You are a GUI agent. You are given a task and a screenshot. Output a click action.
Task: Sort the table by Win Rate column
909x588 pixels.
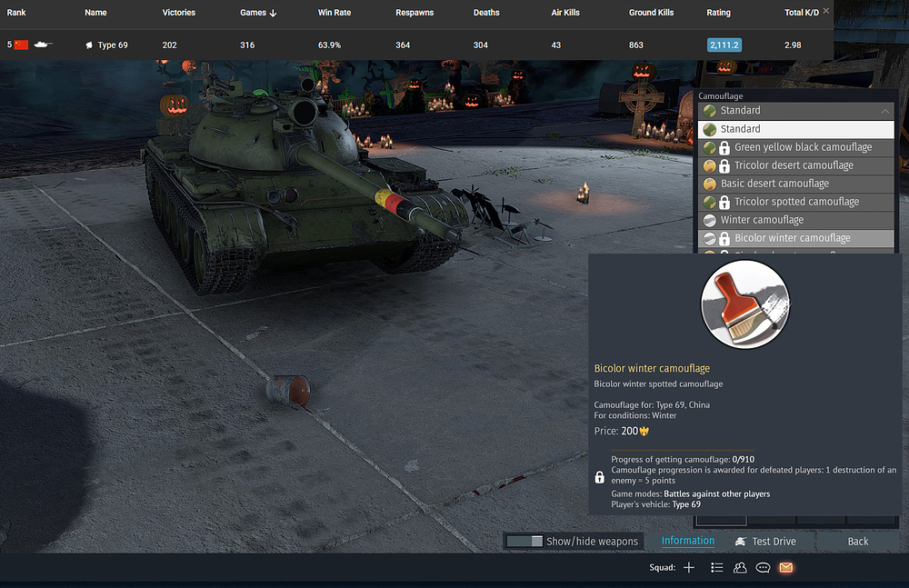tap(335, 12)
